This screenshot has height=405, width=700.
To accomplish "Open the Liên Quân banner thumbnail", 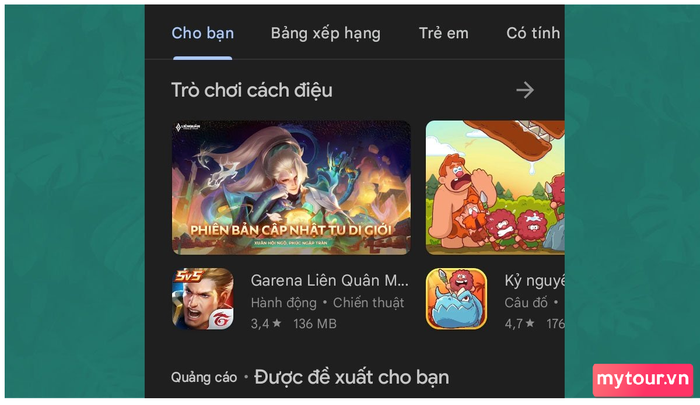I will 292,188.
